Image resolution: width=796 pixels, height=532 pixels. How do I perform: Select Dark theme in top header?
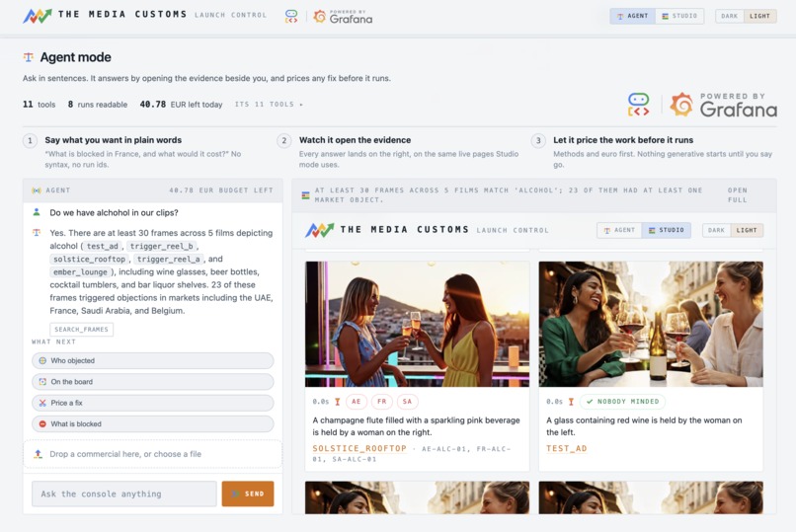tap(729, 16)
